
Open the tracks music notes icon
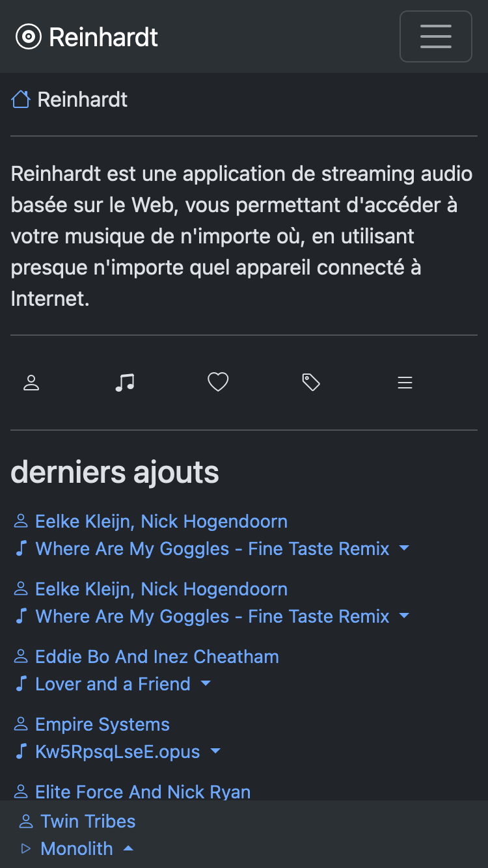click(124, 383)
